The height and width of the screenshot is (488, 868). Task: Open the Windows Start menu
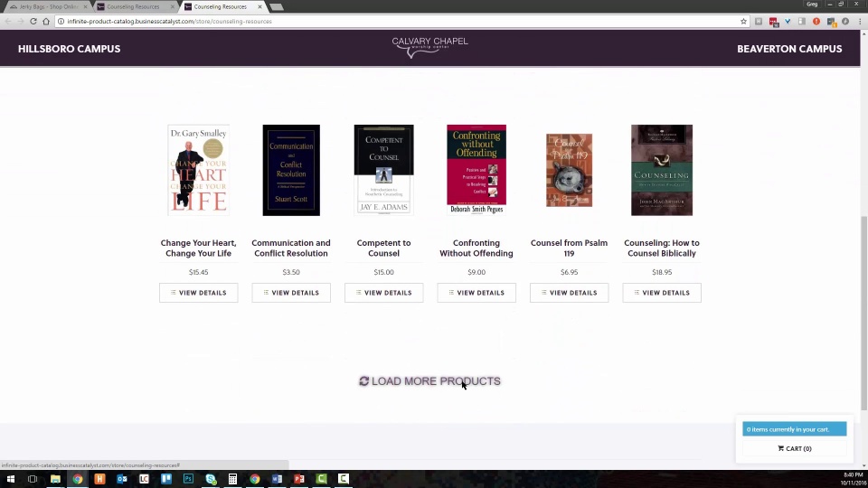click(11, 479)
